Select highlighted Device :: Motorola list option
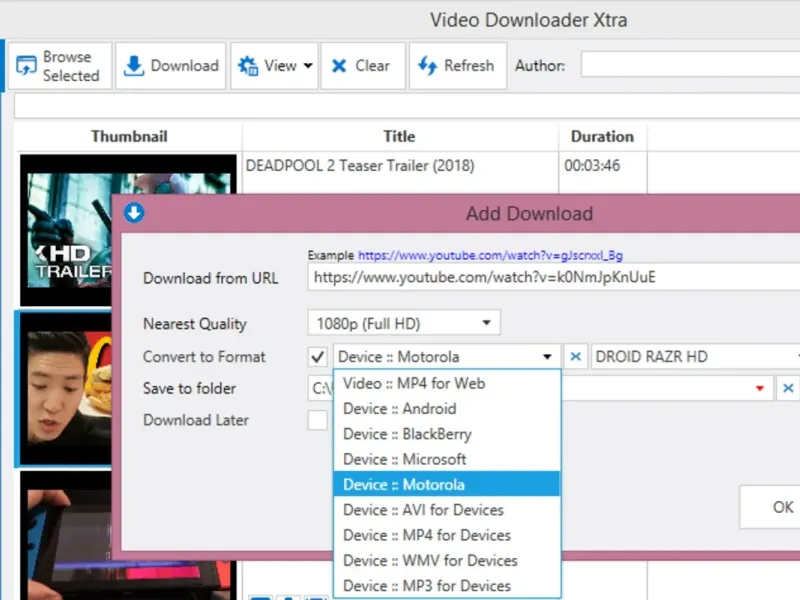Screen dimensions: 800x600 pyautogui.click(x=447, y=484)
